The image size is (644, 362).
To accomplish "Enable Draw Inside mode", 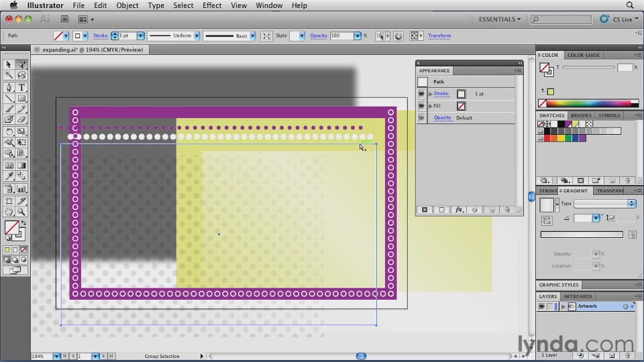I will click(x=23, y=260).
